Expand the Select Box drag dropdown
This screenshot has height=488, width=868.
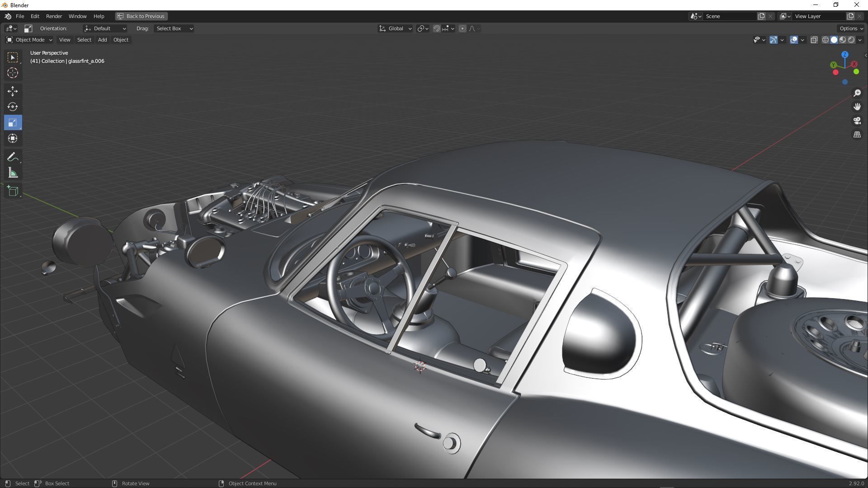pyautogui.click(x=174, y=28)
